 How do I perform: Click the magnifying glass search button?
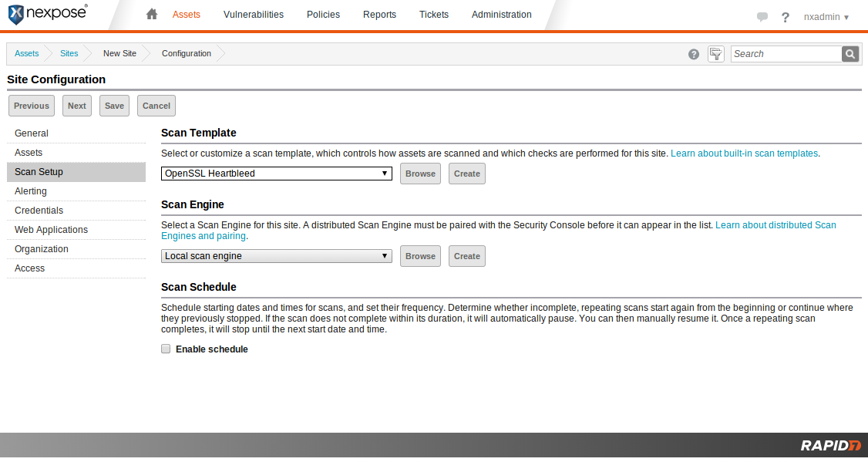click(850, 54)
